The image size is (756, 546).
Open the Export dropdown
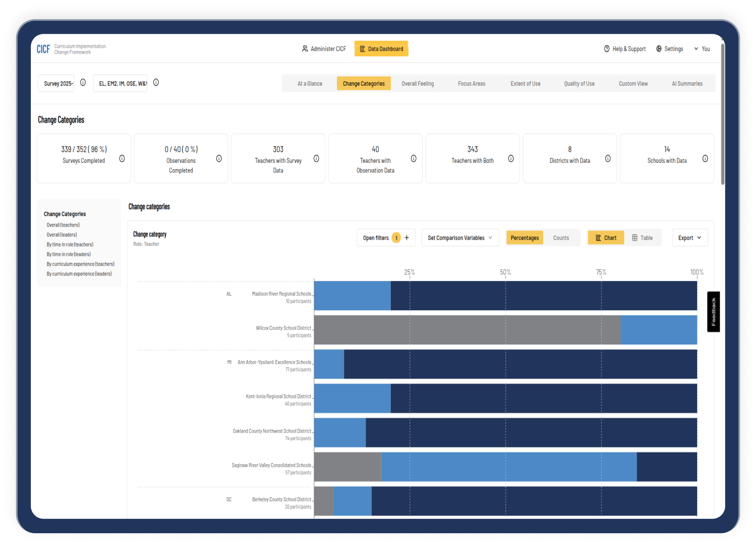pyautogui.click(x=689, y=238)
